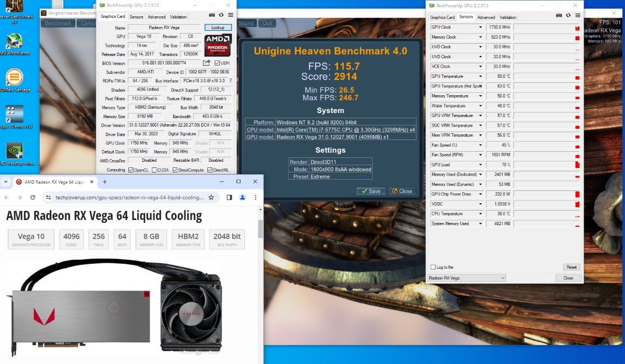The image size is (625, 364).
Task: Toggle the DirectCompute checkbox
Action: pos(175,170)
